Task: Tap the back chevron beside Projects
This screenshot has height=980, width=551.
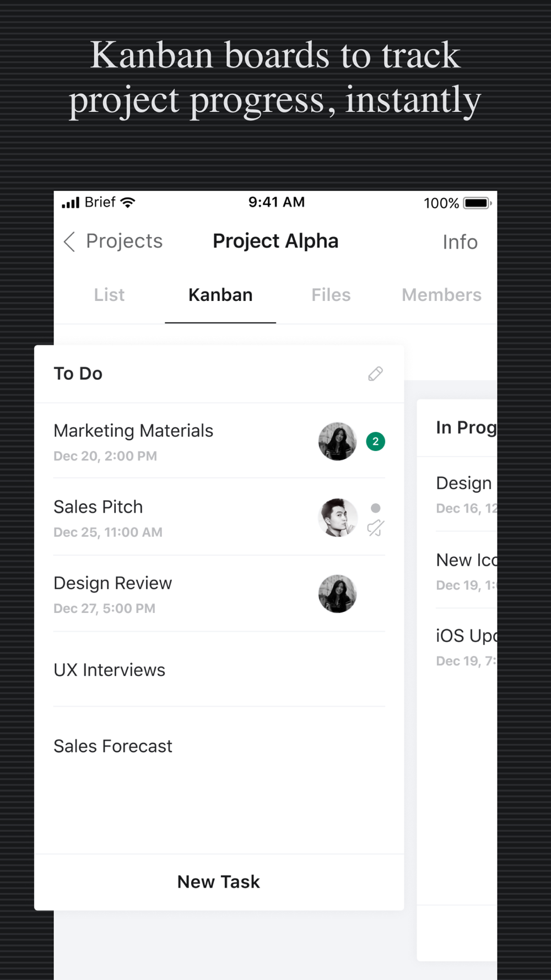Action: pos(69,241)
